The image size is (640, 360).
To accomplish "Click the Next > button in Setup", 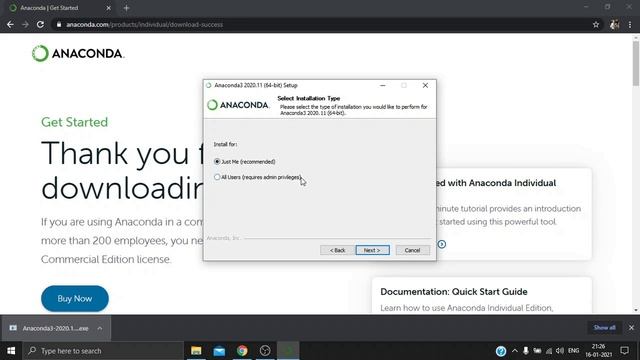I will click(372, 250).
